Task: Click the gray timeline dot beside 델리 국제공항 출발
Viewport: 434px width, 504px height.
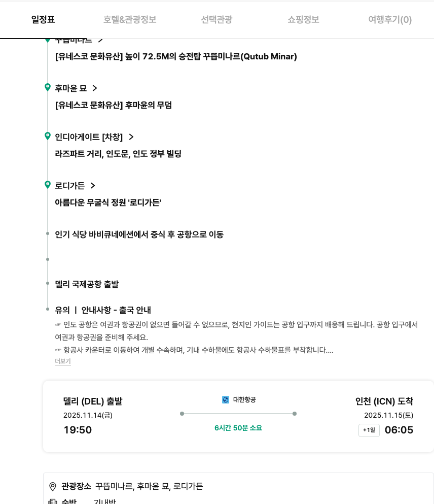Action: point(48,284)
